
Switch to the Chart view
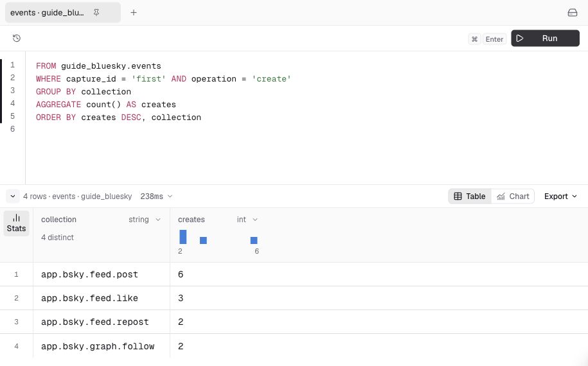coord(513,196)
